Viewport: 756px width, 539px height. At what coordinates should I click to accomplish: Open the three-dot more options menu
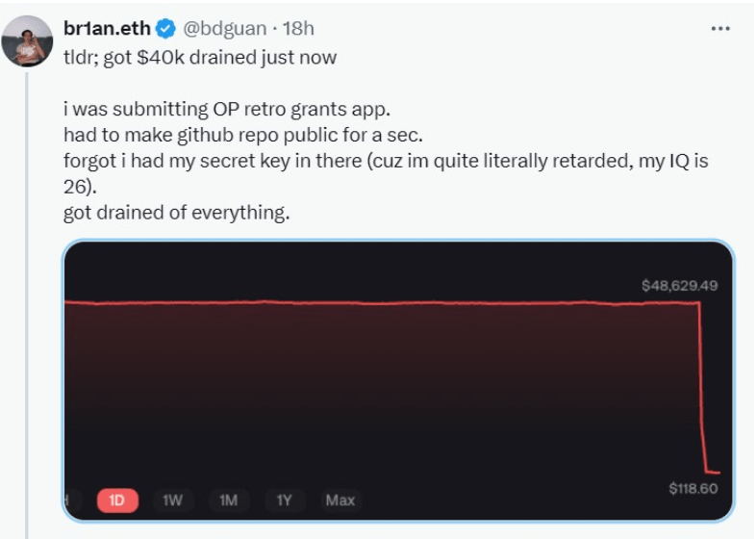click(x=720, y=29)
